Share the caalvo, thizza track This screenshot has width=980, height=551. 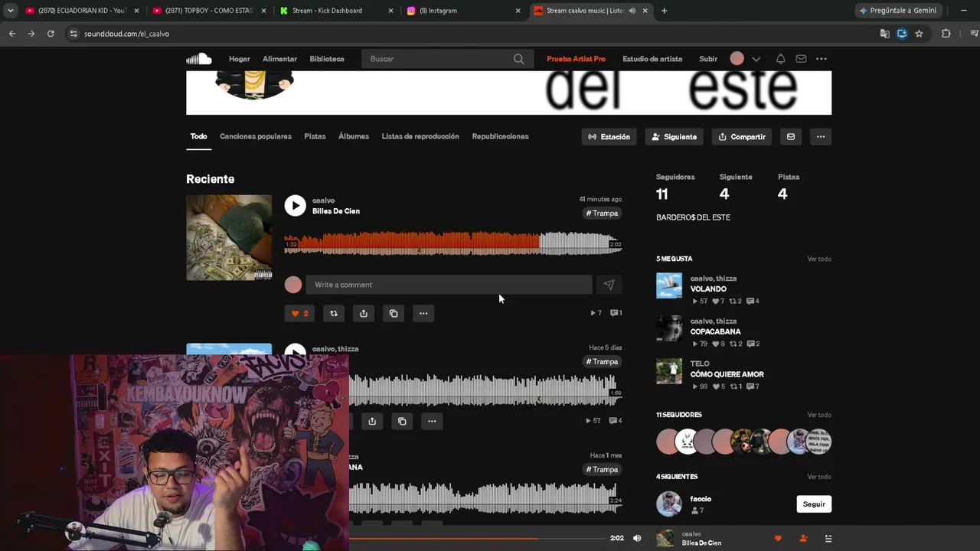(372, 421)
